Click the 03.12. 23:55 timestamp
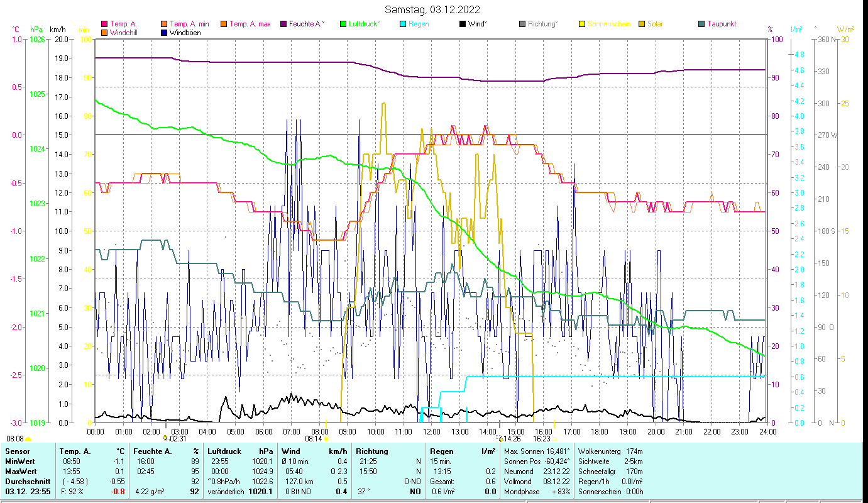868x503 pixels. click(28, 492)
